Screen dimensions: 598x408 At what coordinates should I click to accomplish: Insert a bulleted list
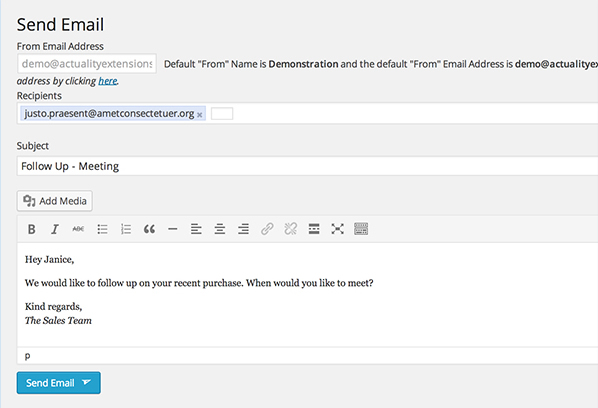pyautogui.click(x=102, y=229)
